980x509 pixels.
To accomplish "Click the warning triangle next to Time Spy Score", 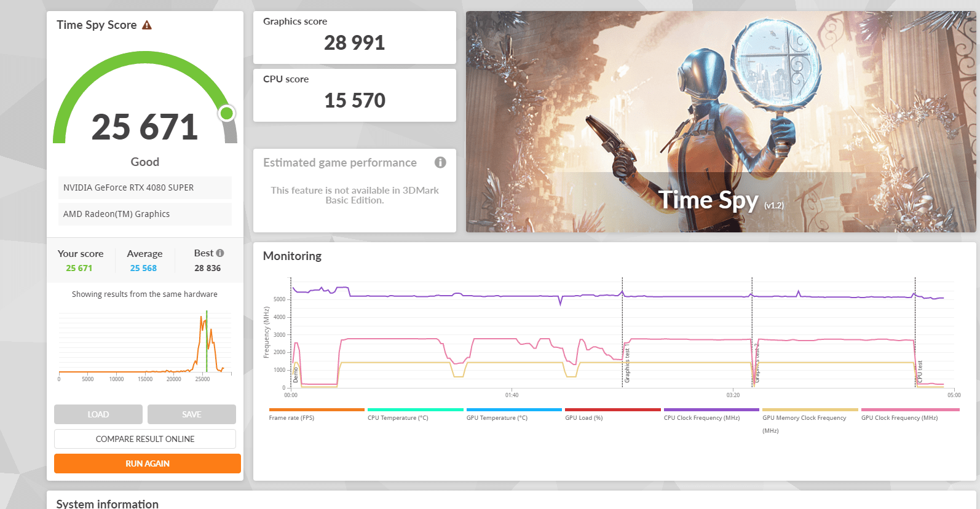I will [147, 25].
